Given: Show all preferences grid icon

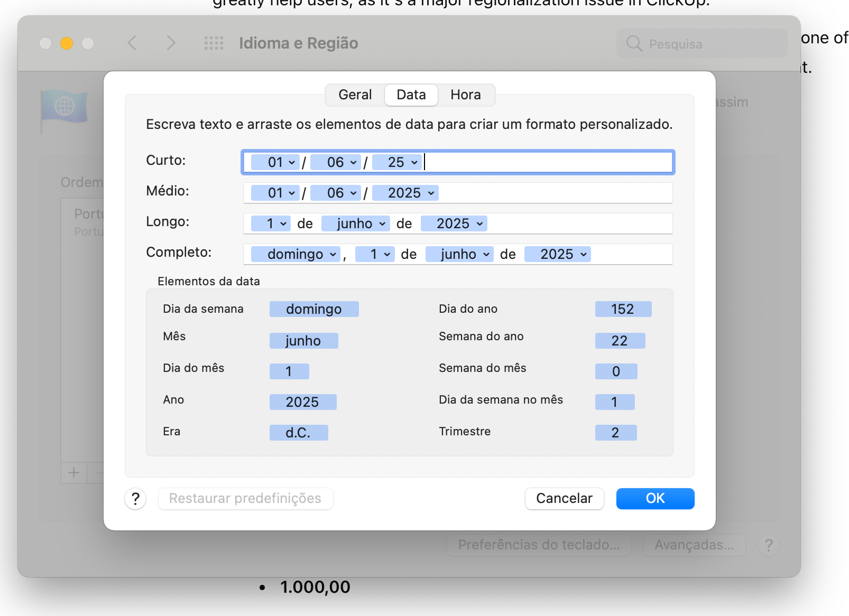Looking at the screenshot, I should pos(214,43).
